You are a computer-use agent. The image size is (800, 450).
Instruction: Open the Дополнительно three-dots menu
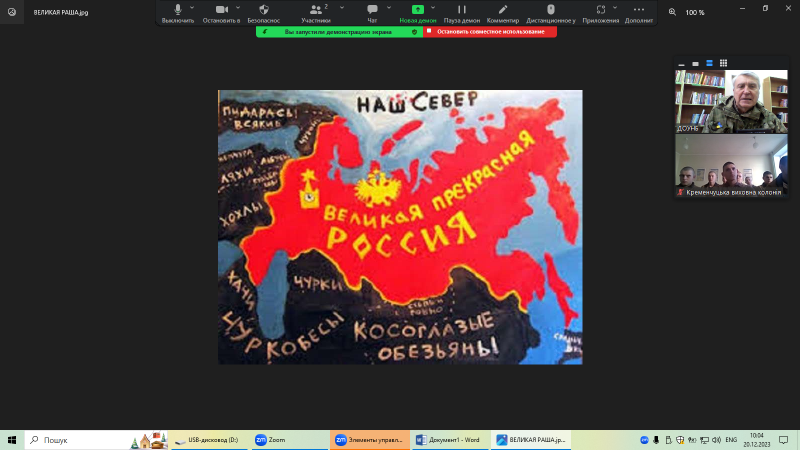639,13
